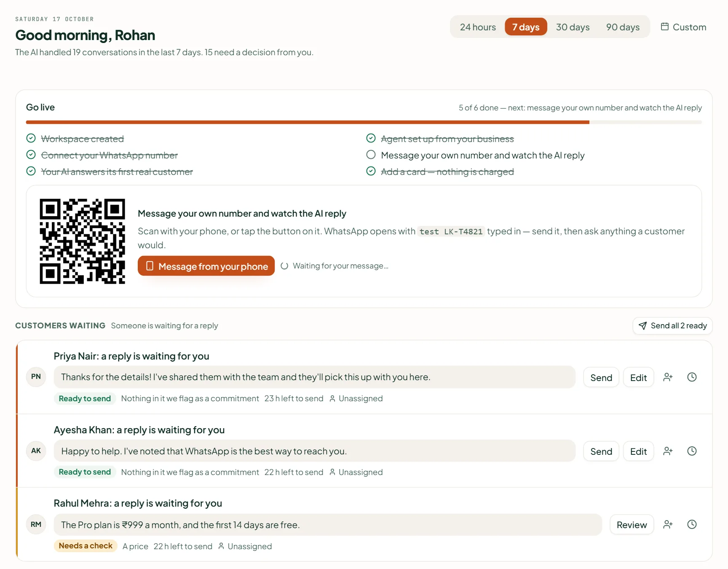Click snooze clock icon for Priya Nair
This screenshot has width=728, height=569.
(692, 377)
